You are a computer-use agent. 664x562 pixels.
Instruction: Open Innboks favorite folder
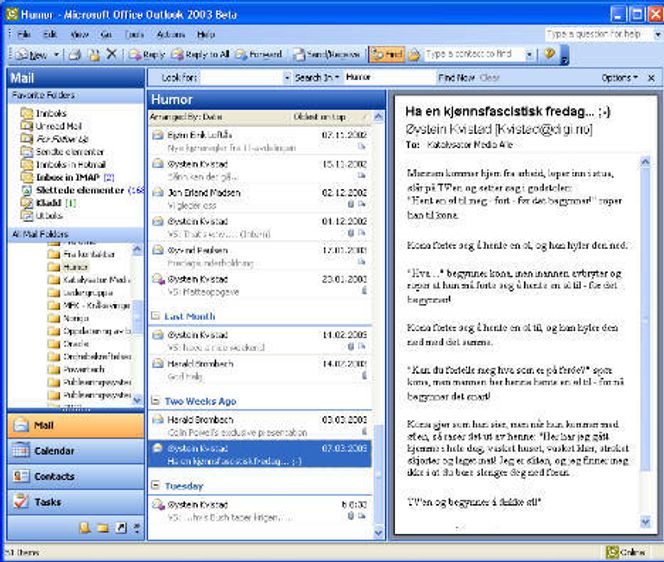point(44,113)
